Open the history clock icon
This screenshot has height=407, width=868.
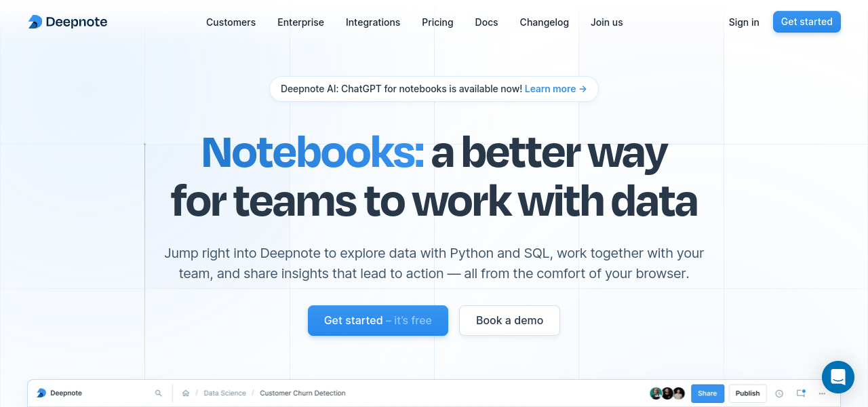coord(779,393)
